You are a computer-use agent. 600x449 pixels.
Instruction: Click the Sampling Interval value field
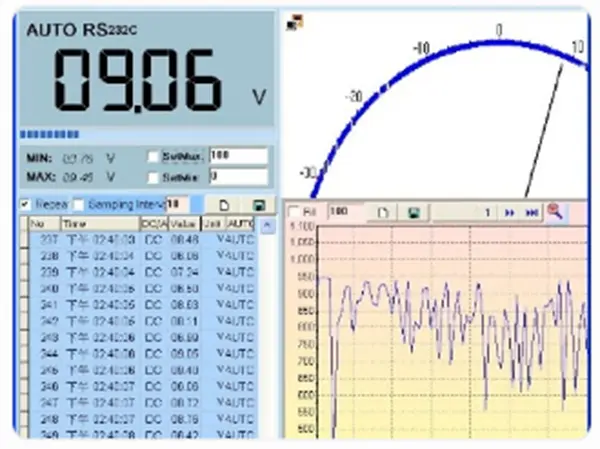[x=177, y=204]
